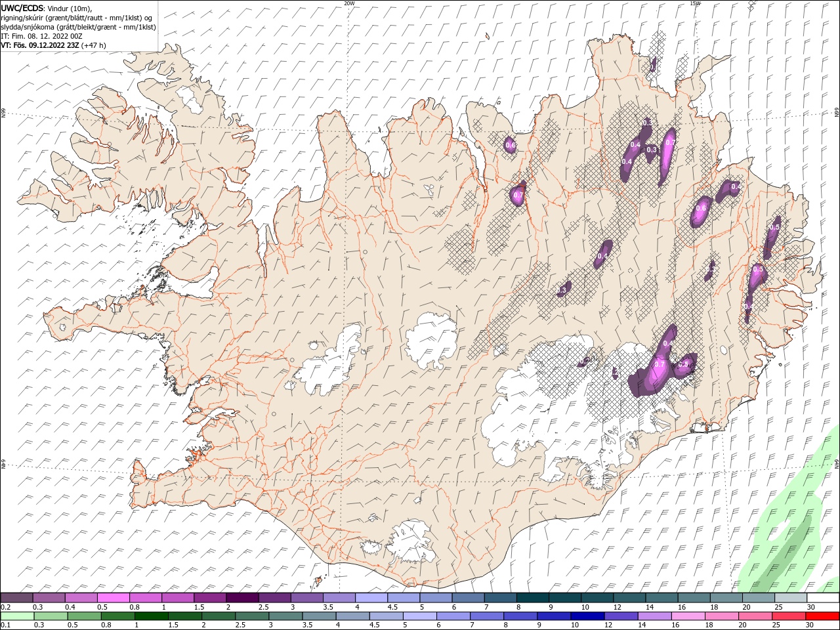The width and height of the screenshot is (840, 630).
Task: Pick the lower legend swatch starting at 0.3
Action: 51,616
